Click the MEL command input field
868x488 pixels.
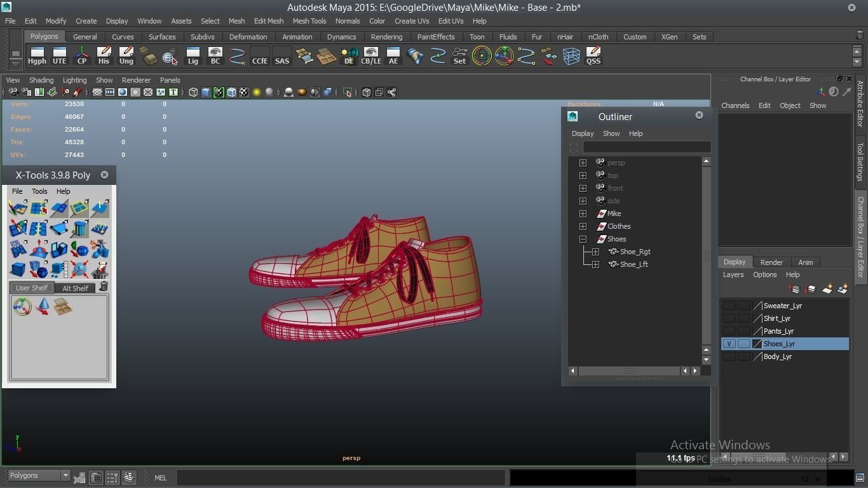tap(341, 478)
